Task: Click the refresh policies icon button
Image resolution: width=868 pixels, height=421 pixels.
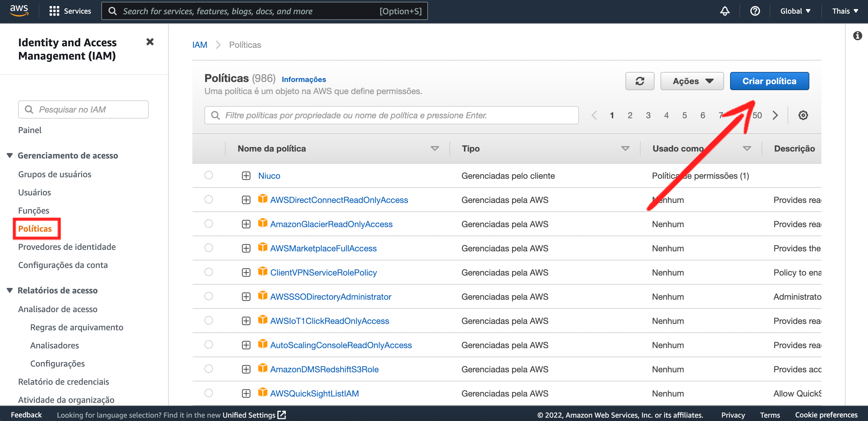Action: 639,81
